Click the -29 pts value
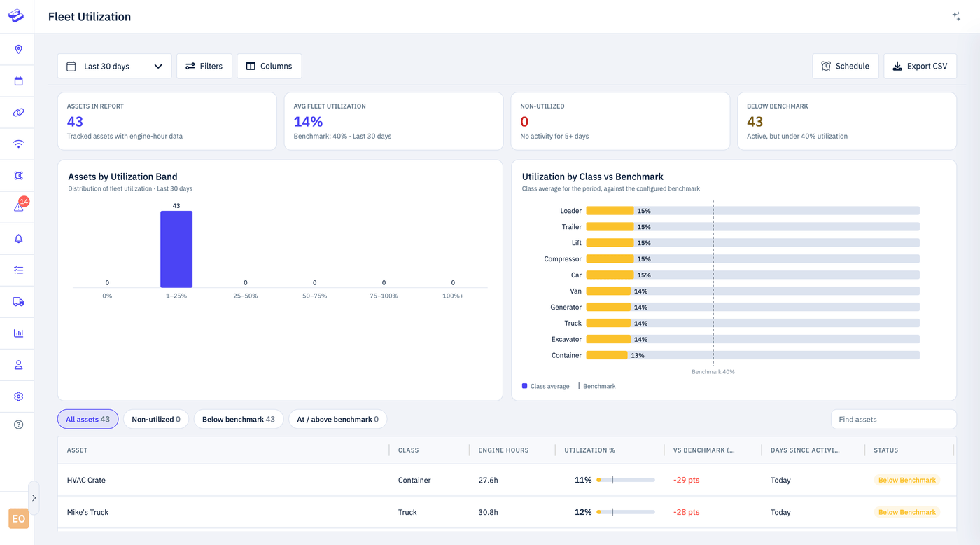The width and height of the screenshot is (980, 545). [686, 480]
